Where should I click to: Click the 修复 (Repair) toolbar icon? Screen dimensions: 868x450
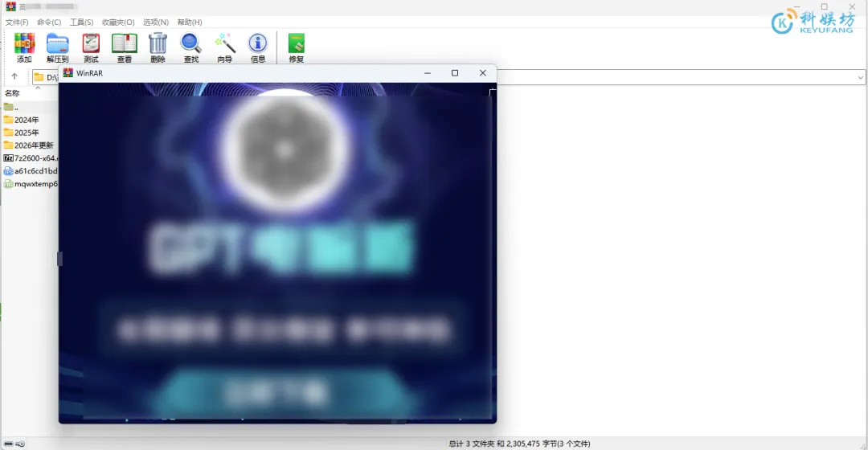click(x=296, y=47)
